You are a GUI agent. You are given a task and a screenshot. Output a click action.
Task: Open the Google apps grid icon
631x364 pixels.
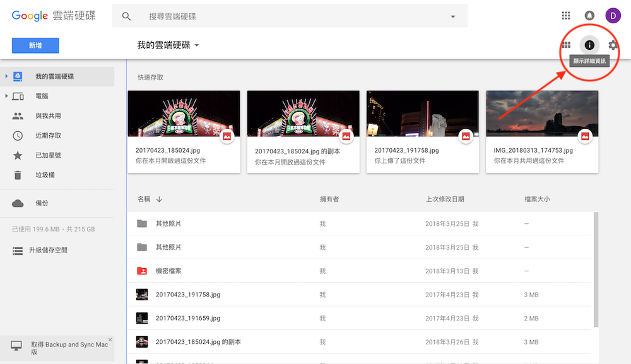565,15
